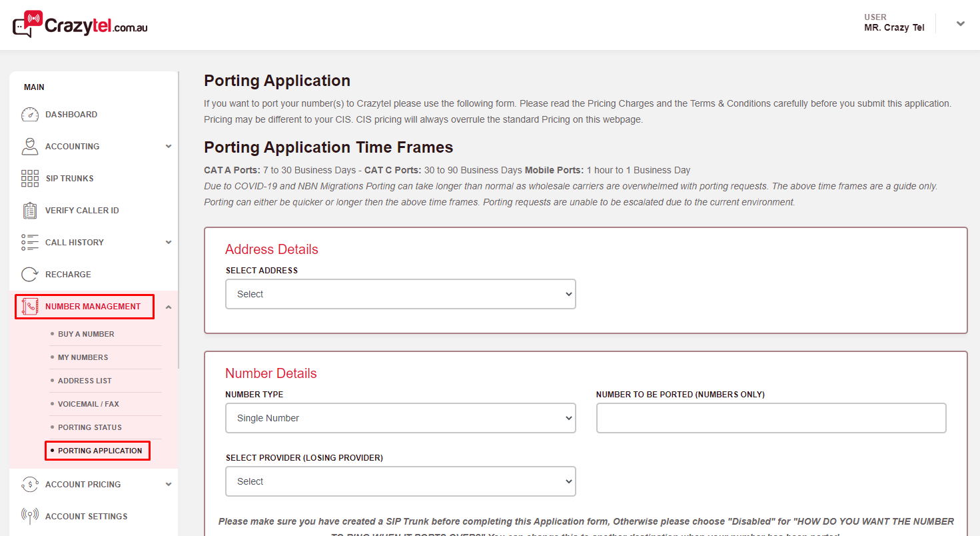Open the Select Provider (Losing Provider) dropdown
Screen dimensions: 980x536
[x=400, y=481]
